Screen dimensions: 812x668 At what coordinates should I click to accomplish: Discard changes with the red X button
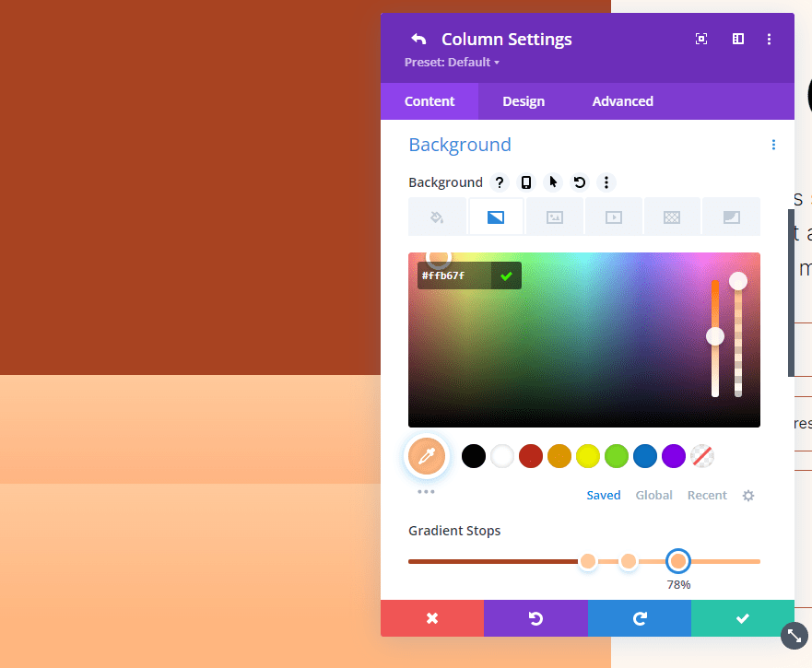(432, 618)
